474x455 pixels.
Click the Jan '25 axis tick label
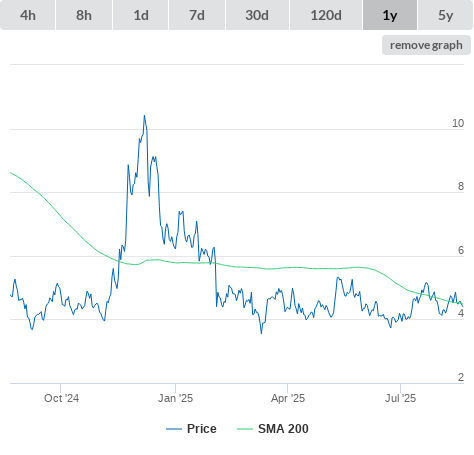176,398
